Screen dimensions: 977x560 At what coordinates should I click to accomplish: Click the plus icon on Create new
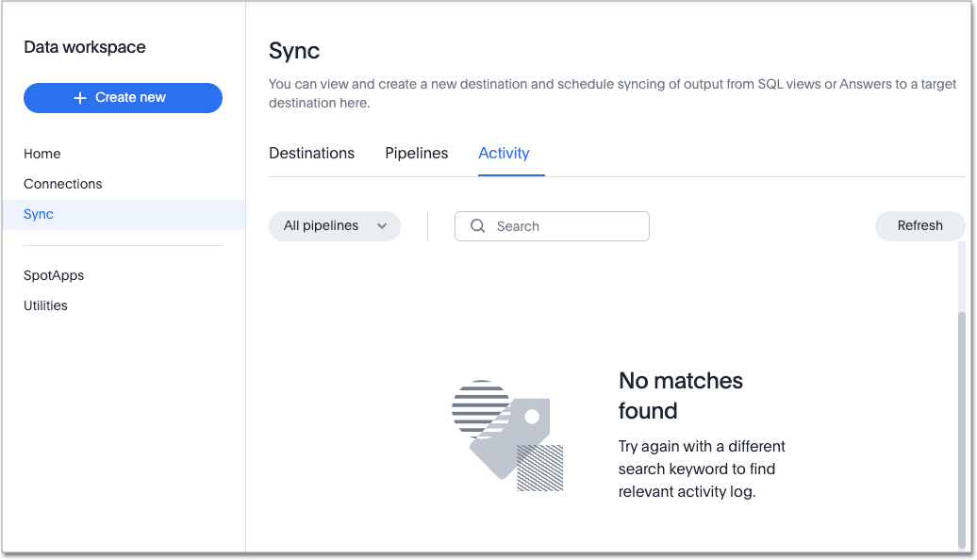click(x=79, y=97)
